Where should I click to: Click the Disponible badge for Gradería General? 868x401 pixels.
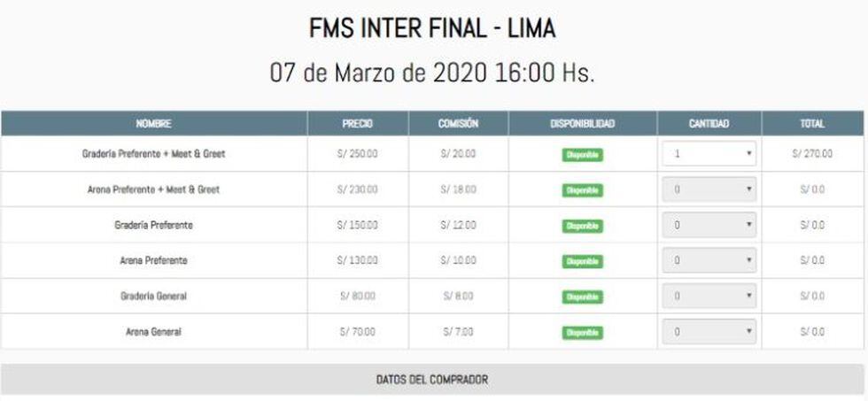tap(582, 297)
